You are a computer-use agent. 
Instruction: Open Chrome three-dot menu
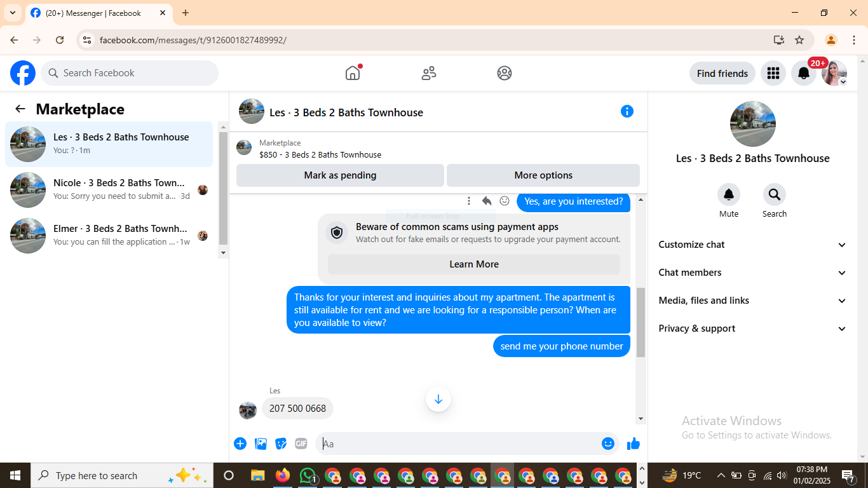click(854, 40)
